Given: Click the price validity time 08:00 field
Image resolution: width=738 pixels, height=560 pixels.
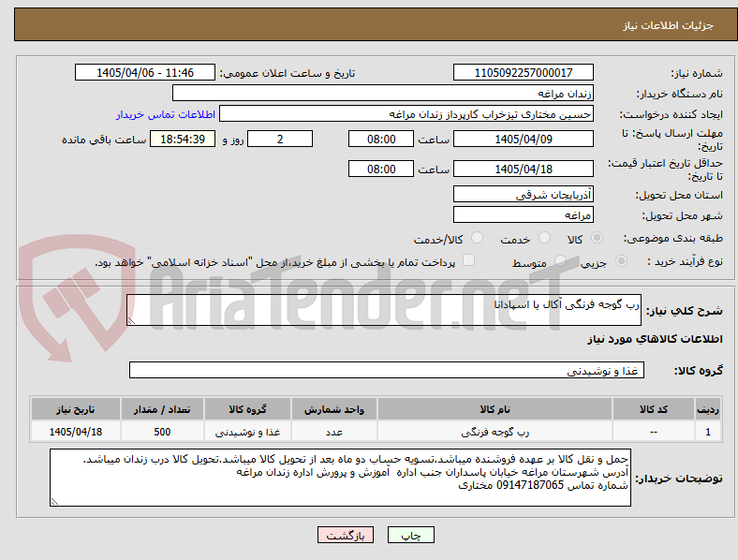Looking at the screenshot, I should click(381, 169).
